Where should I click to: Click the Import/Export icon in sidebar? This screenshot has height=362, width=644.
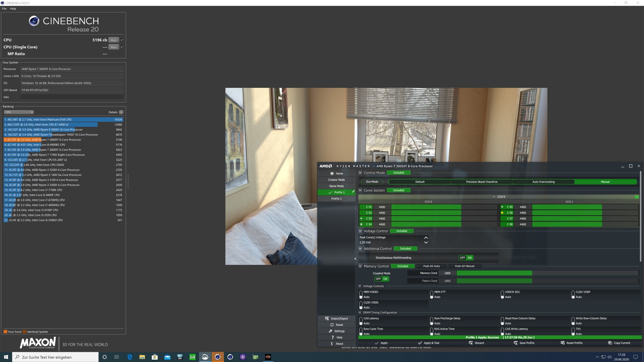coord(327,319)
